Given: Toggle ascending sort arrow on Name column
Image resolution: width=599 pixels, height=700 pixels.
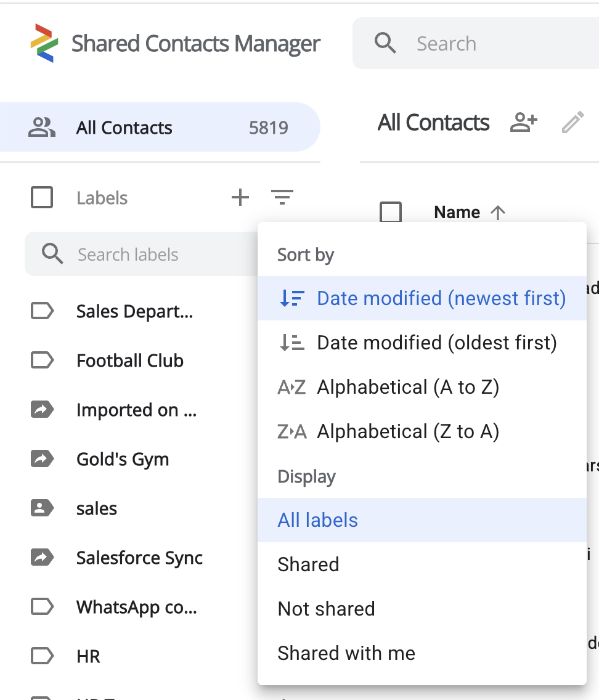Looking at the screenshot, I should (x=498, y=212).
